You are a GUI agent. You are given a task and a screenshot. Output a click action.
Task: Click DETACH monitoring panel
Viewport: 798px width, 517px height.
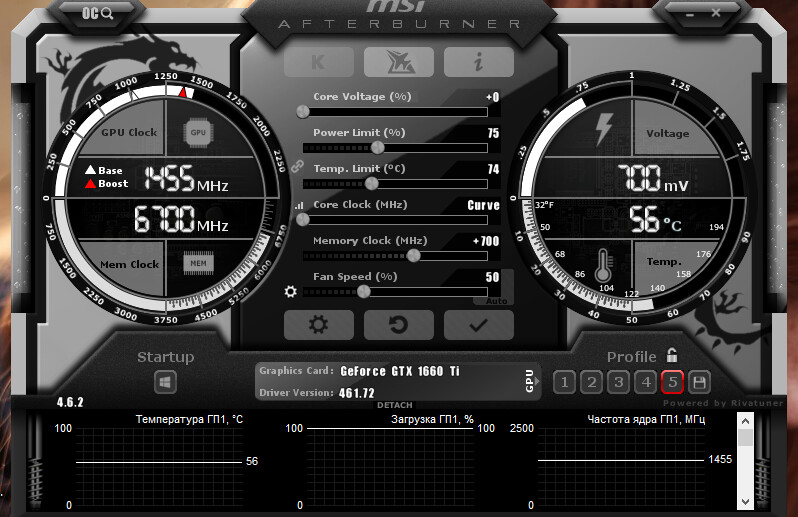(x=395, y=405)
